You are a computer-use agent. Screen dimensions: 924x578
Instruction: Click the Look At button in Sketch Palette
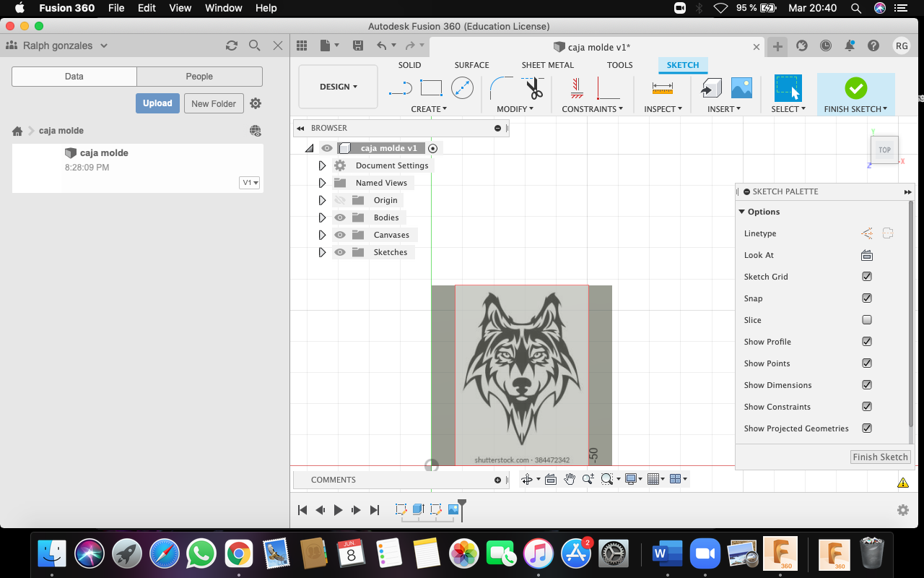click(867, 255)
